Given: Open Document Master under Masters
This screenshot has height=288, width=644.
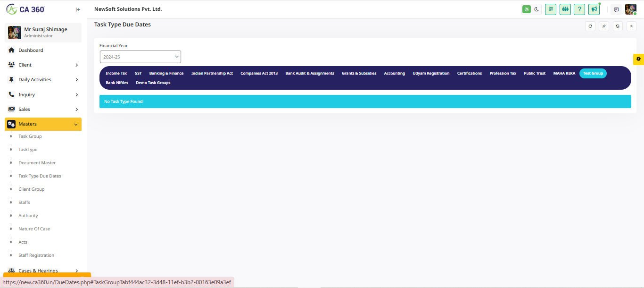Looking at the screenshot, I should tap(37, 163).
